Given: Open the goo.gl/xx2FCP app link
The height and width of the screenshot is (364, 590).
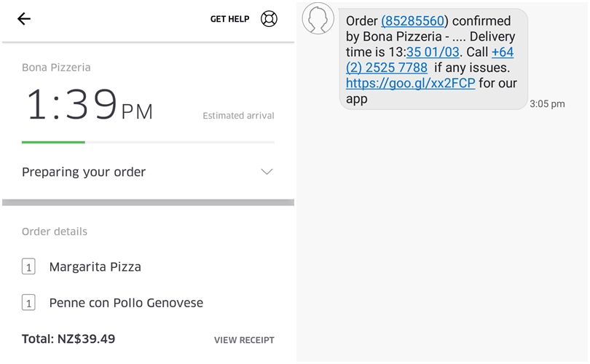Looking at the screenshot, I should tap(410, 83).
